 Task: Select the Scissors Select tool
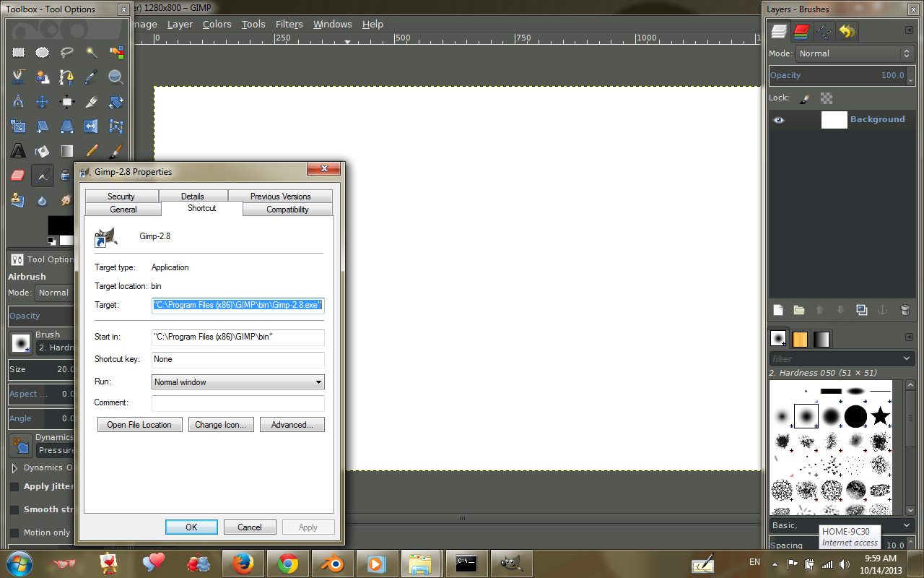tap(18, 77)
